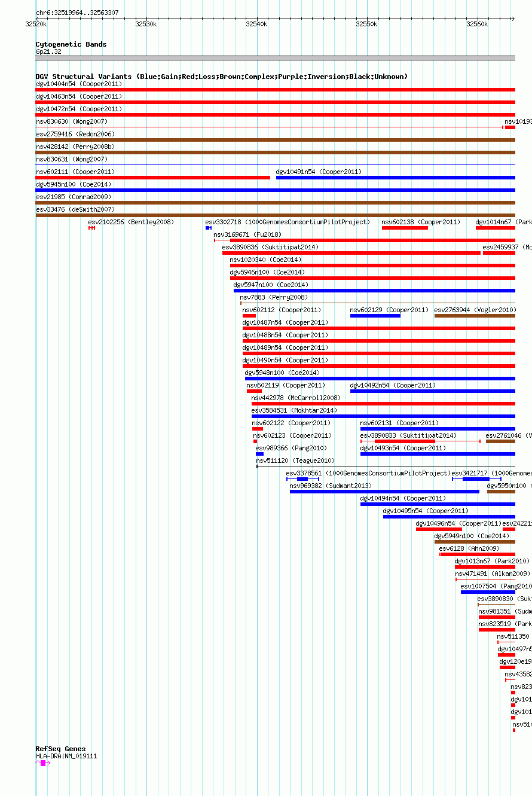
Task: Click dgv10490n54 (Cooper2011) variant
Action: [379, 366]
